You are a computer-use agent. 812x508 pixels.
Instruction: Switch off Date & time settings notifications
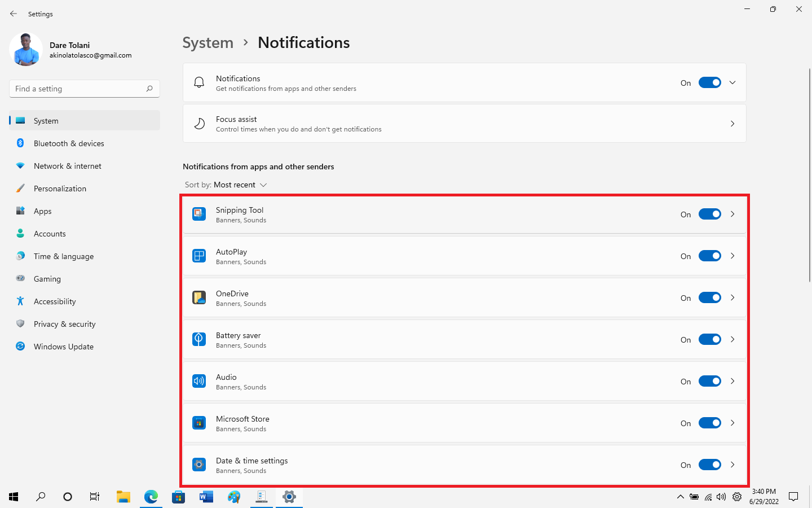click(x=710, y=465)
